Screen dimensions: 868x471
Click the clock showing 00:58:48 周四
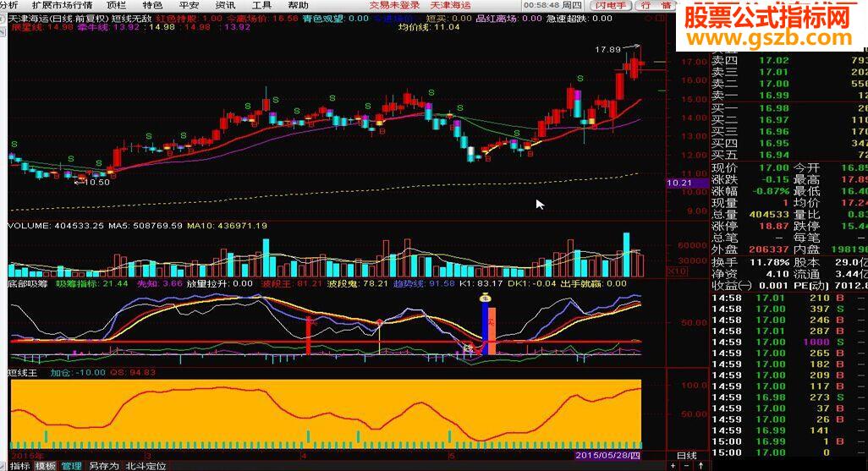[x=552, y=5]
